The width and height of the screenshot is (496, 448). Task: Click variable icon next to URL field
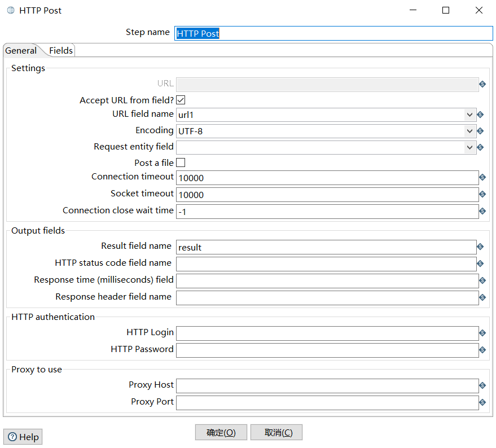click(x=482, y=84)
